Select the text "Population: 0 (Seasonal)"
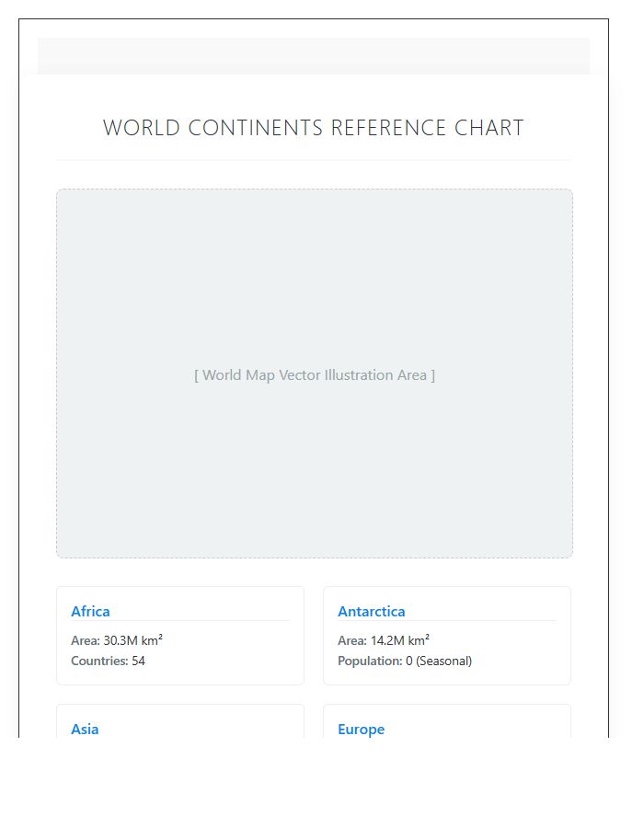The width and height of the screenshot is (644, 828). pos(405,661)
